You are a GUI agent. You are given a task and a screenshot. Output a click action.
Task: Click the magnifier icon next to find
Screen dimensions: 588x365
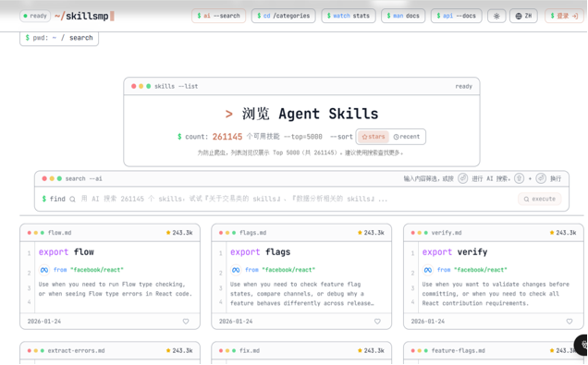coord(72,200)
